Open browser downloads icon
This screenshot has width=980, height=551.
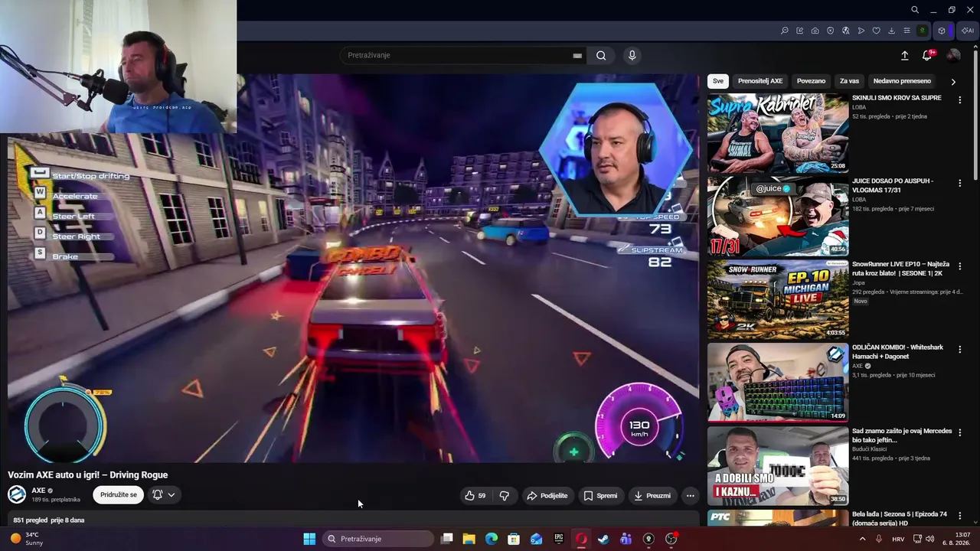[892, 31]
